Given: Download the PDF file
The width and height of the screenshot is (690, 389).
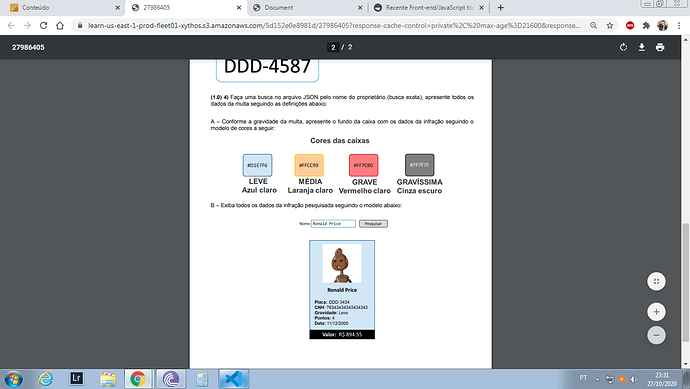Looking at the screenshot, I should click(642, 47).
